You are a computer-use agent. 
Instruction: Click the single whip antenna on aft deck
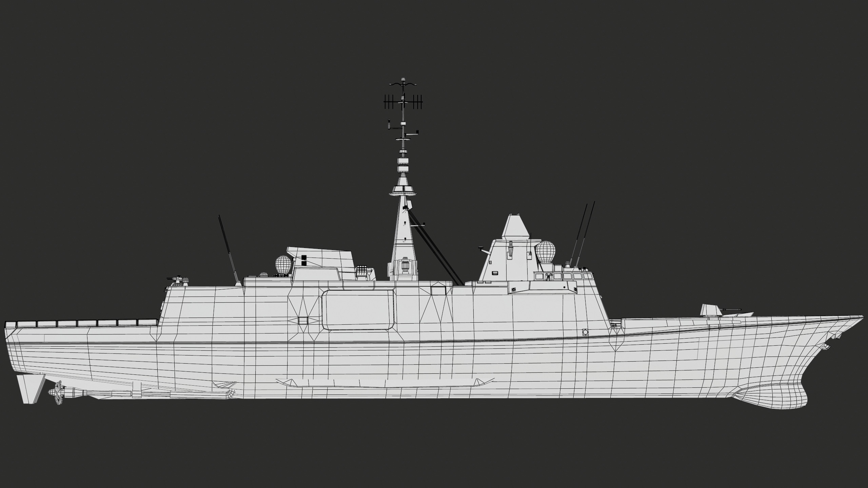pyautogui.click(x=229, y=250)
